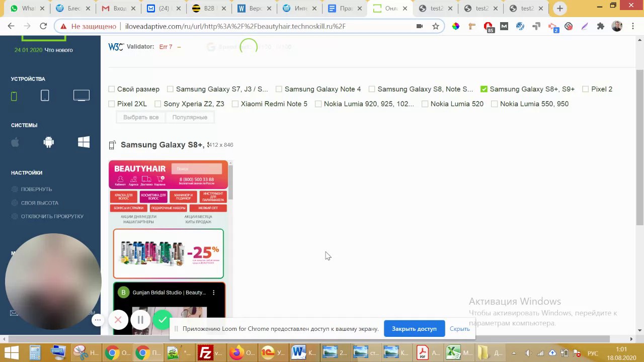The width and height of the screenshot is (644, 362).
Task: Click Скрыть link in sharing bar
Action: [x=460, y=329]
